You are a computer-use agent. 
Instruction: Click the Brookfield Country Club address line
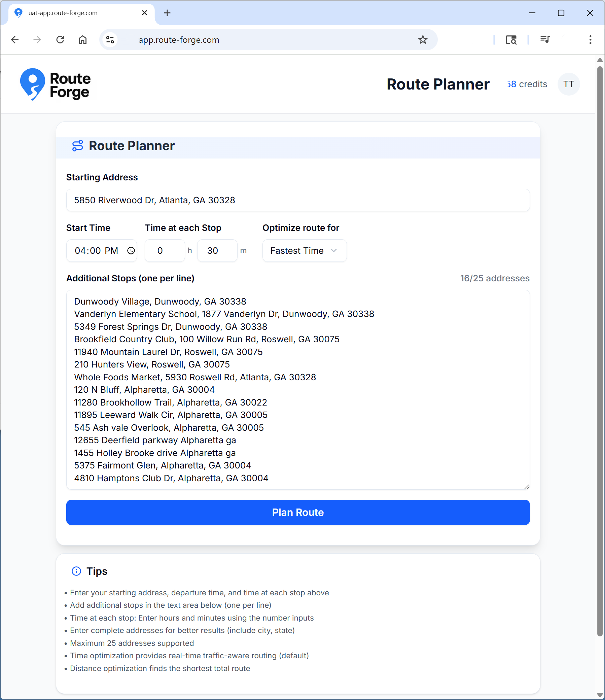[207, 339]
